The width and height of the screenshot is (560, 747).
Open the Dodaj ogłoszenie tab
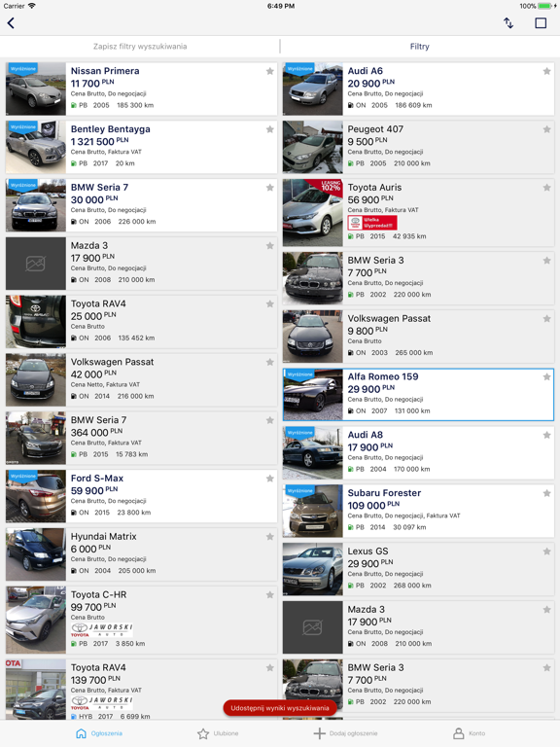345,733
